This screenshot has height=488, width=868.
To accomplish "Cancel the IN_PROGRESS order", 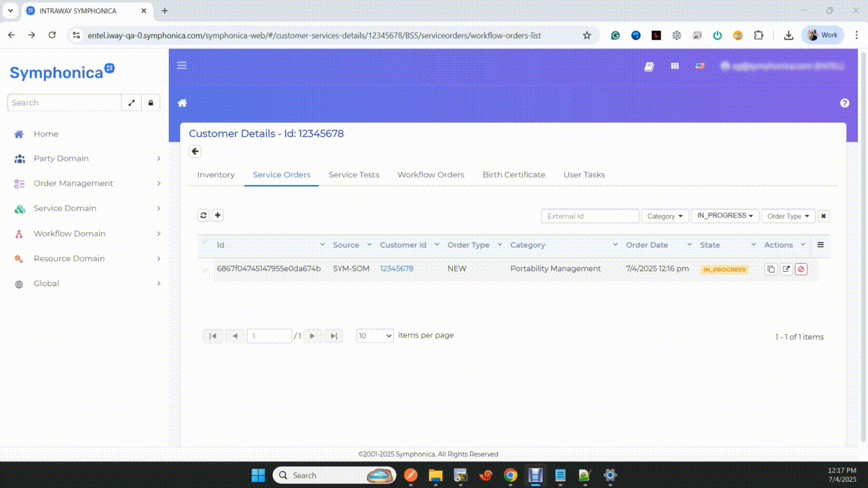I will (x=801, y=269).
